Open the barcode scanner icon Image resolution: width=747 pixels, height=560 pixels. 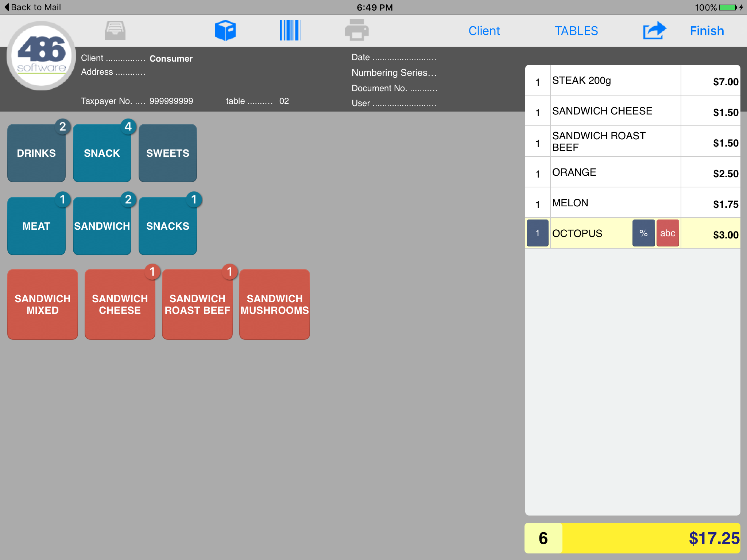(290, 30)
